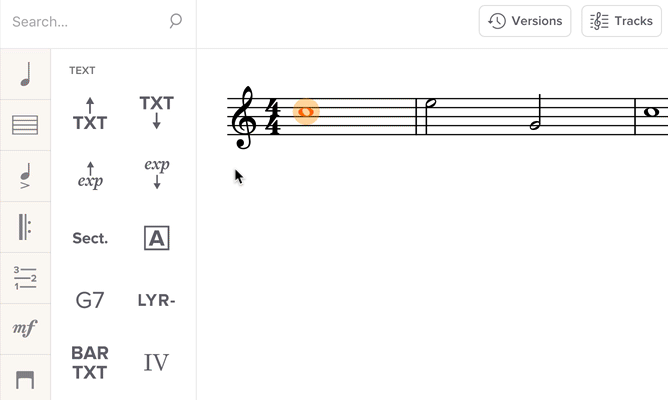Add a G7 chord symbol

90,300
